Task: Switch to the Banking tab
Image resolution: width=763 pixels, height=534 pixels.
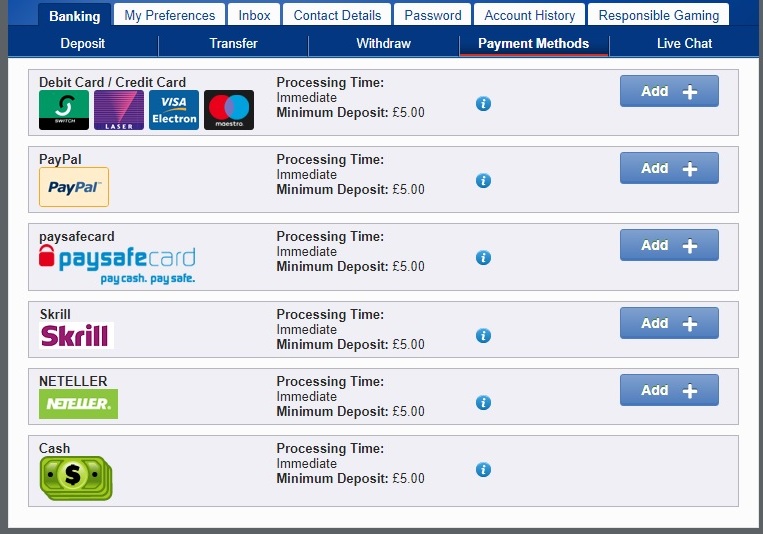Action: pyautogui.click(x=74, y=16)
